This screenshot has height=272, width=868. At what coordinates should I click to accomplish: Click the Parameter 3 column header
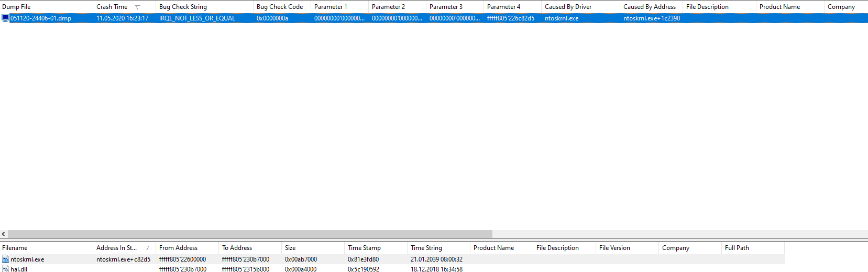[x=455, y=7]
